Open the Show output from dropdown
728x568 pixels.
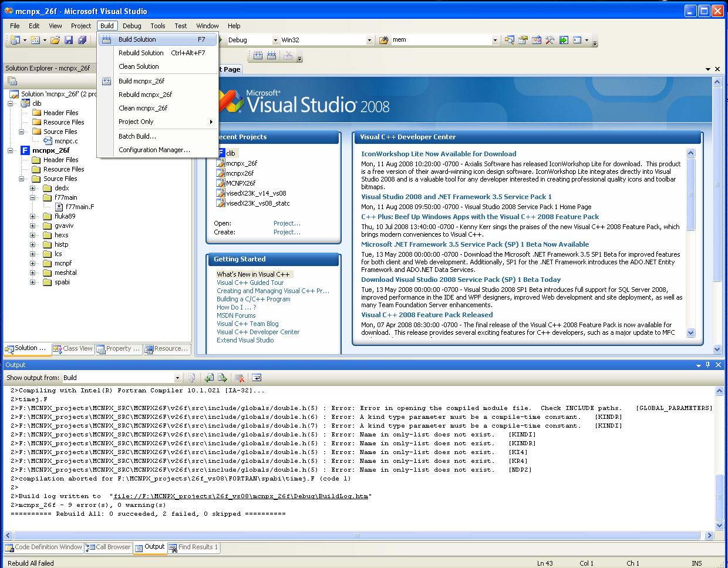click(177, 378)
